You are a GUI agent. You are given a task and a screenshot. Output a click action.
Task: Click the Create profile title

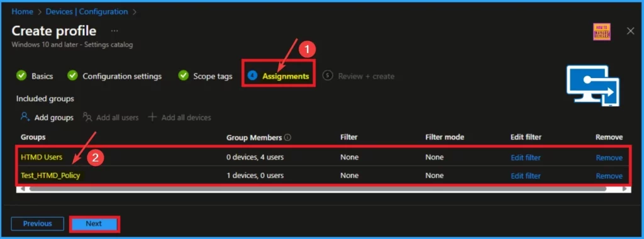coord(54,31)
